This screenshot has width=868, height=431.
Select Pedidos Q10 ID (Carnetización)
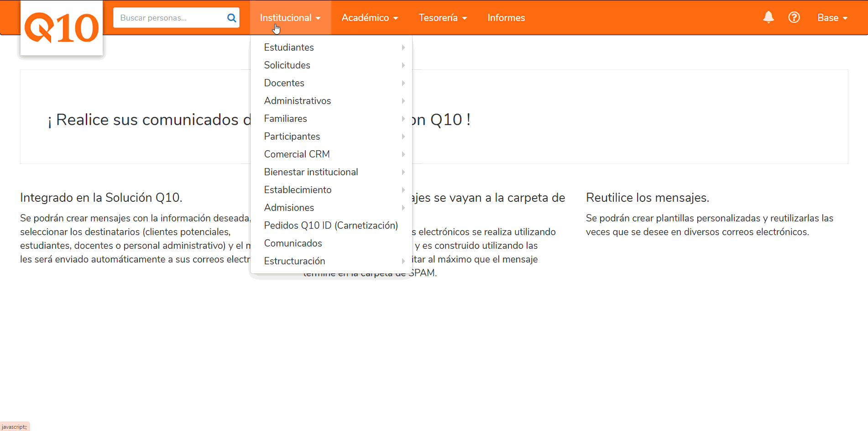pyautogui.click(x=331, y=226)
